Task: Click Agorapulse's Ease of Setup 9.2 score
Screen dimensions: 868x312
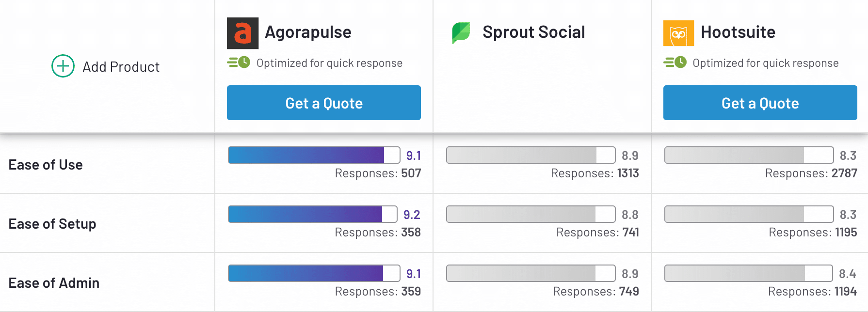Action: [412, 215]
